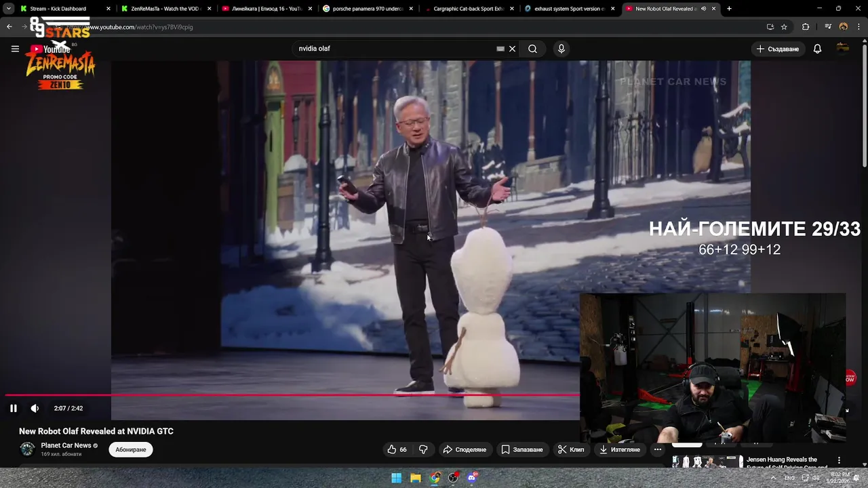Open YouTube notifications bell

[x=817, y=49]
